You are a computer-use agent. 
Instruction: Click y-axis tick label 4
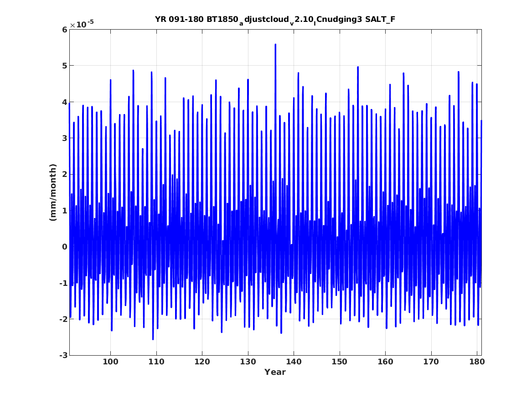[x=64, y=102]
